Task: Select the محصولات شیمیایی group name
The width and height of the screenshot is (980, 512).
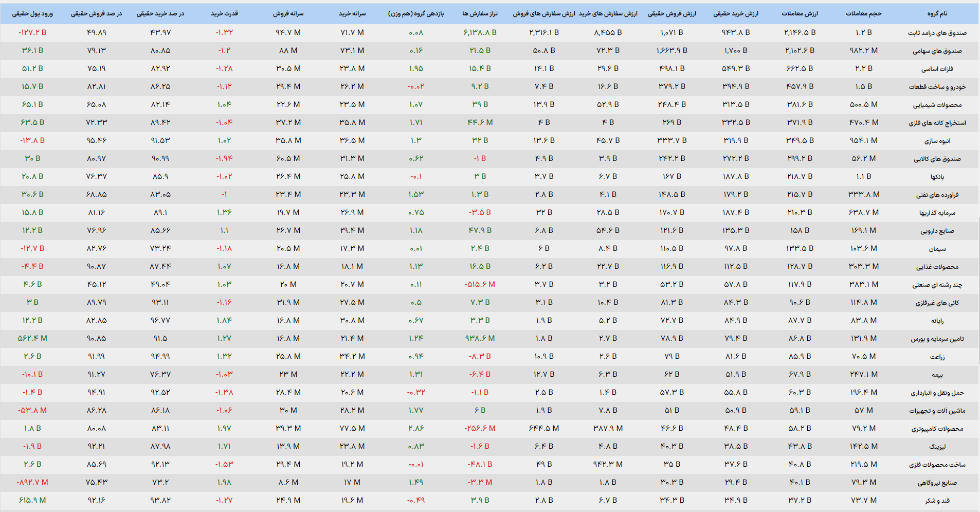Action: coord(937,105)
